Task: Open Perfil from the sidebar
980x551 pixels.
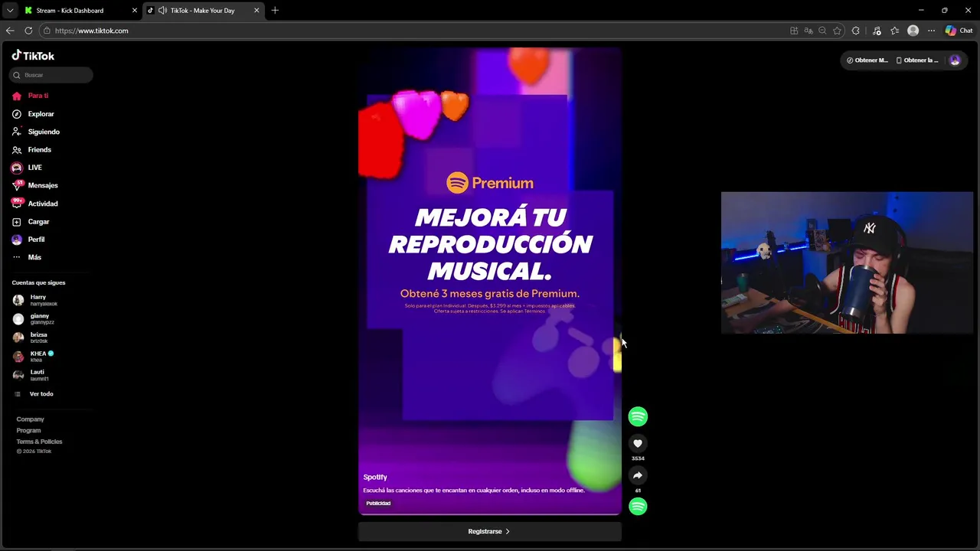Action: pyautogui.click(x=36, y=240)
